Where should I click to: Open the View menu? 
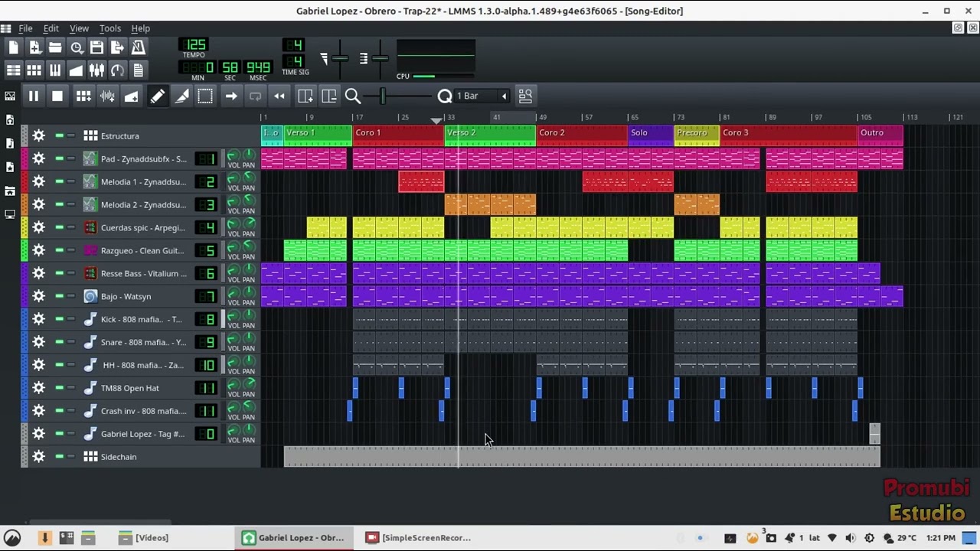coord(79,28)
